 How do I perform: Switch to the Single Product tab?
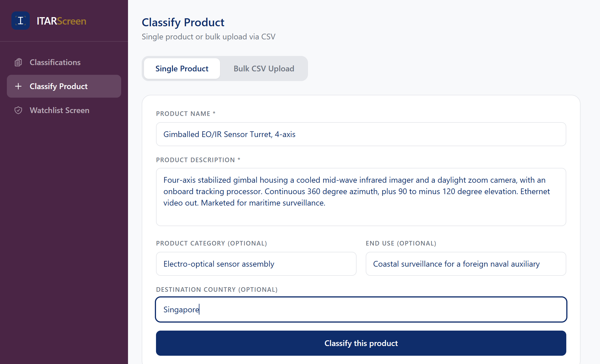coord(182,69)
